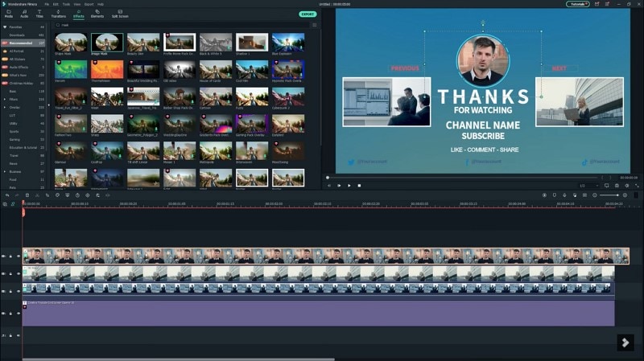
Task: Switch effects view using grid icon
Action: [315, 25]
